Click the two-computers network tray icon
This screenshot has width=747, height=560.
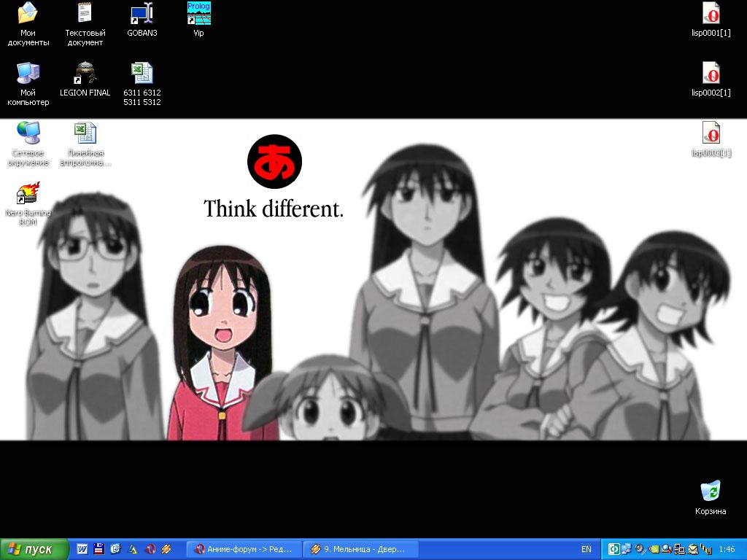click(679, 550)
